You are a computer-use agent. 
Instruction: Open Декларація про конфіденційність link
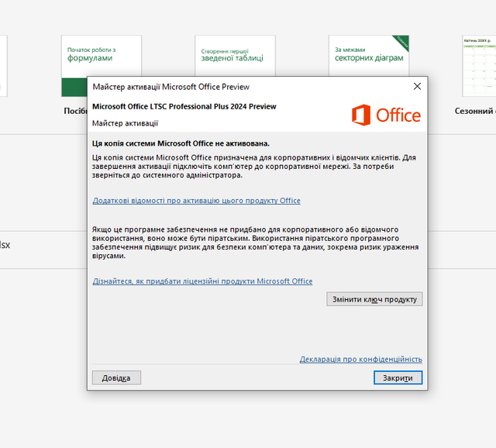tap(361, 359)
